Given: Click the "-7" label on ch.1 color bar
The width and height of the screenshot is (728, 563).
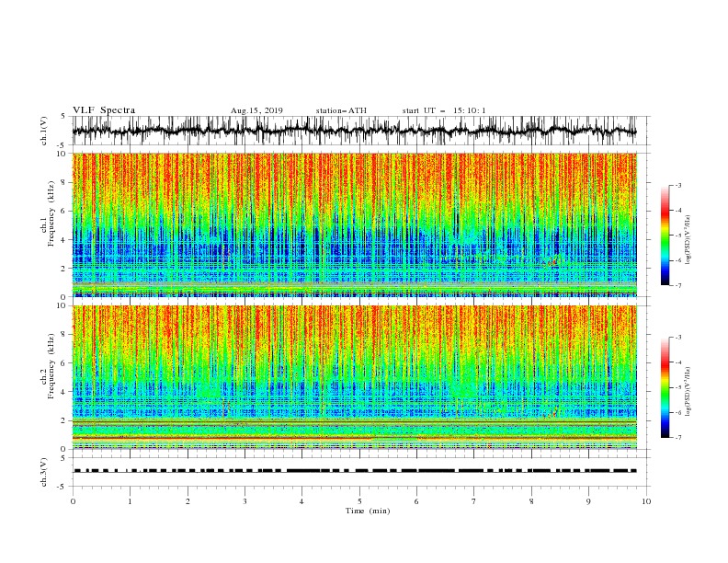Looking at the screenshot, I should [677, 285].
